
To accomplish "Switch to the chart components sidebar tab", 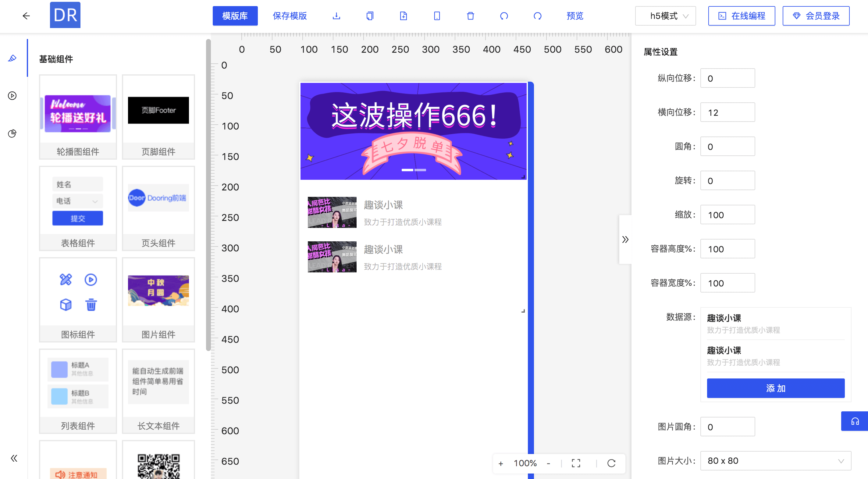I will pos(12,133).
